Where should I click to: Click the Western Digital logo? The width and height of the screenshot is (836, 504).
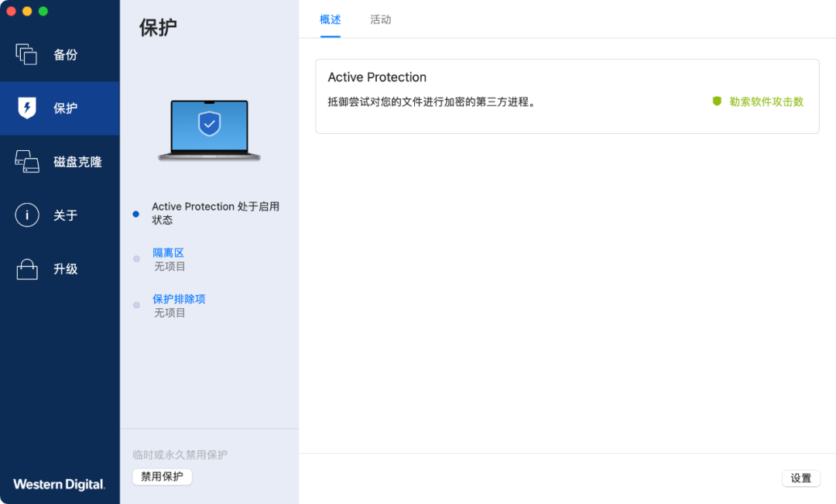(59, 485)
